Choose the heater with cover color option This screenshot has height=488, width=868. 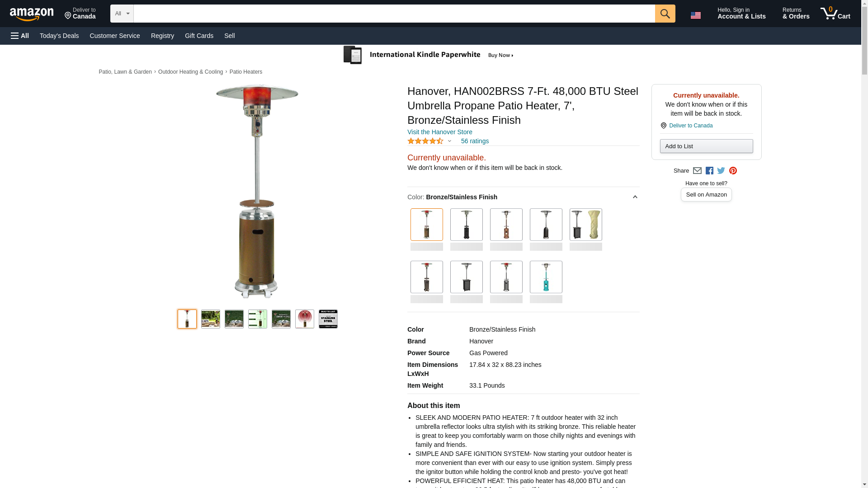[586, 225]
